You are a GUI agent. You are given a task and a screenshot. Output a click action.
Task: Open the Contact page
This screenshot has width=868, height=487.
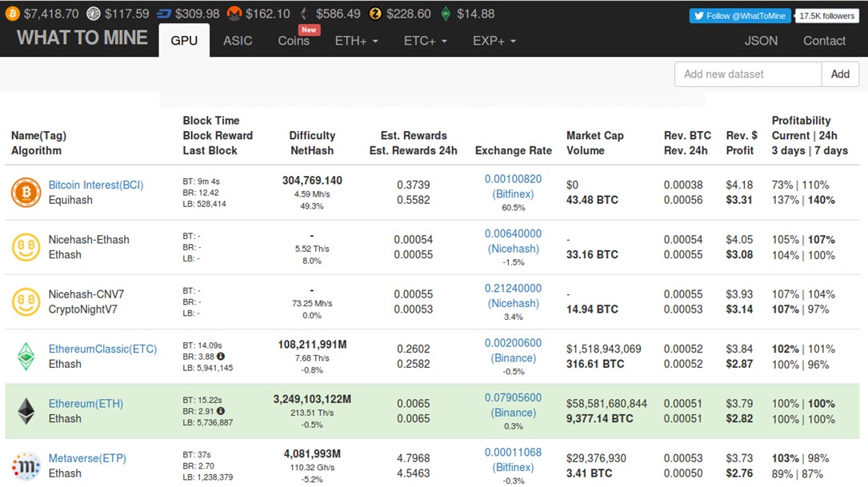point(824,41)
